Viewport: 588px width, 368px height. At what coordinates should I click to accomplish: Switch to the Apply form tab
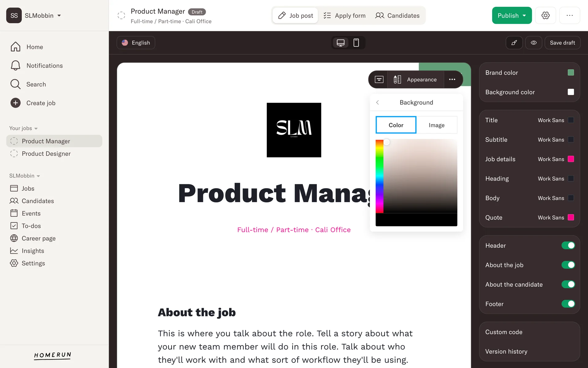coord(345,15)
